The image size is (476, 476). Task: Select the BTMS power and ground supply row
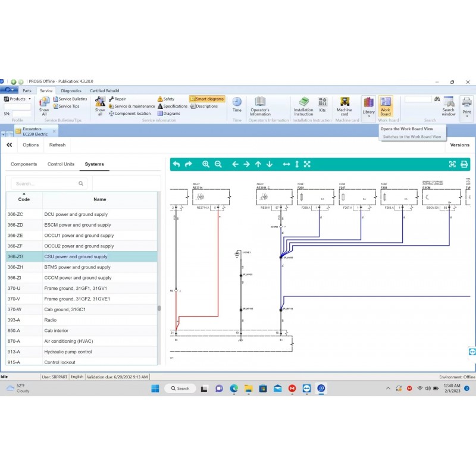77,267
